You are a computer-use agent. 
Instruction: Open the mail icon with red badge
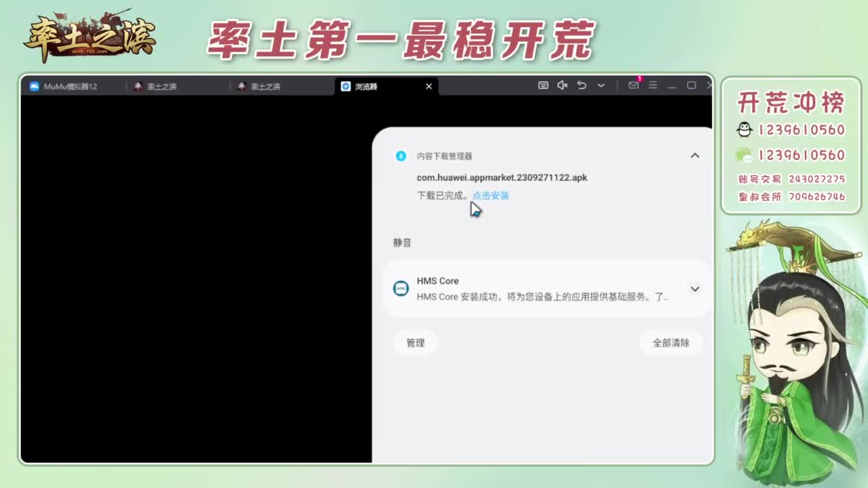[633, 85]
